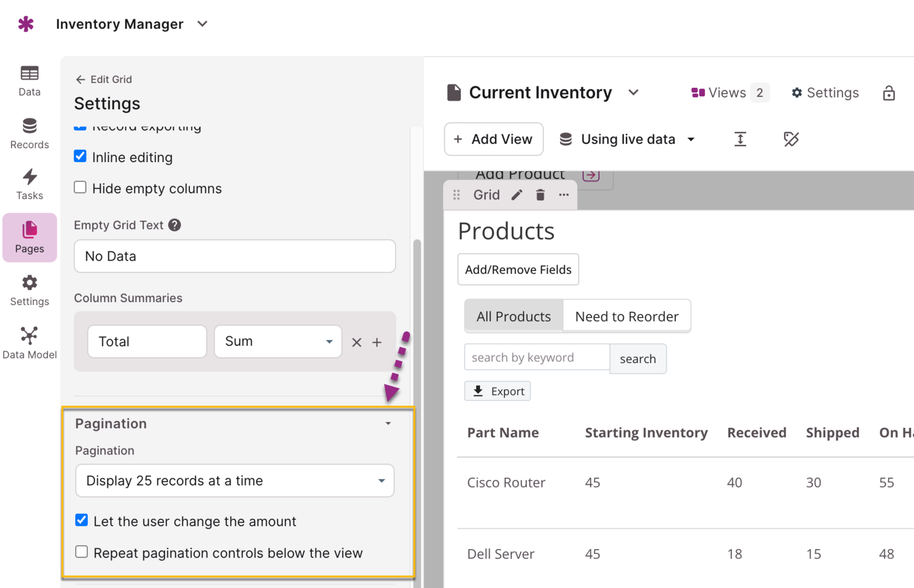Check Repeat pagination controls below the view
The width and height of the screenshot is (914, 588).
coord(82,552)
